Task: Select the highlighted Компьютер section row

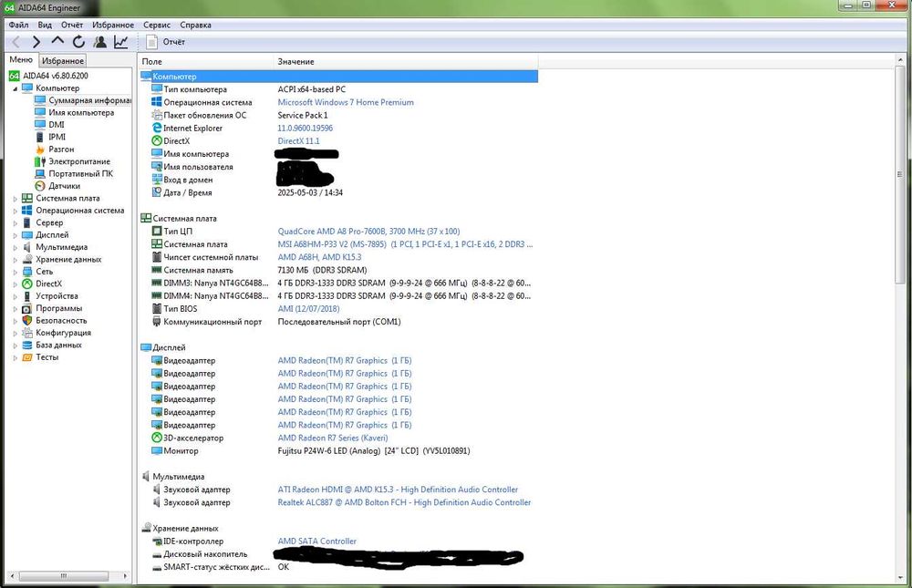Action: point(338,77)
